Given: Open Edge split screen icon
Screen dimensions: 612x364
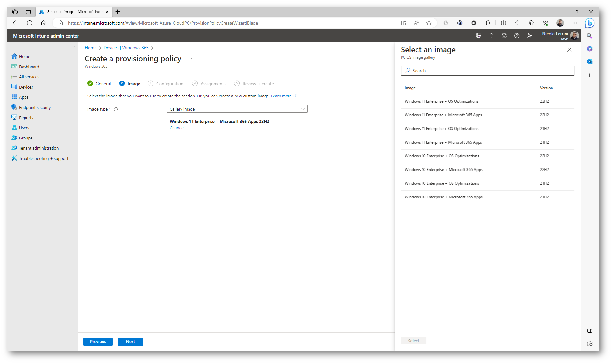Looking at the screenshot, I should (x=503, y=23).
